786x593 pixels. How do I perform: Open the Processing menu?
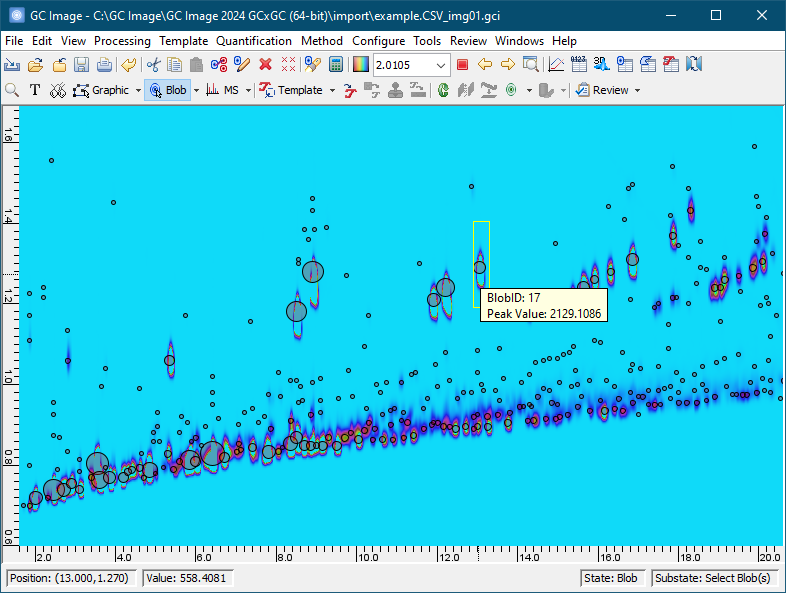point(122,41)
